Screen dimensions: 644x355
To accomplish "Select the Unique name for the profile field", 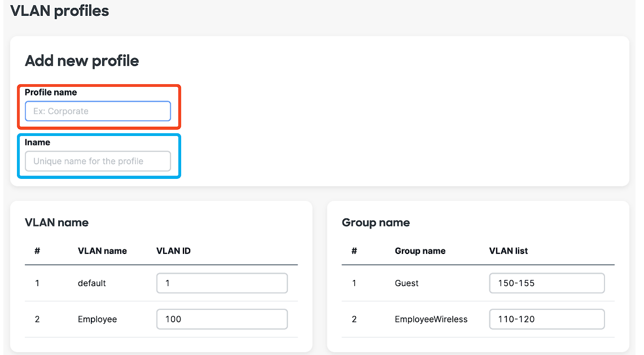I will point(98,161).
